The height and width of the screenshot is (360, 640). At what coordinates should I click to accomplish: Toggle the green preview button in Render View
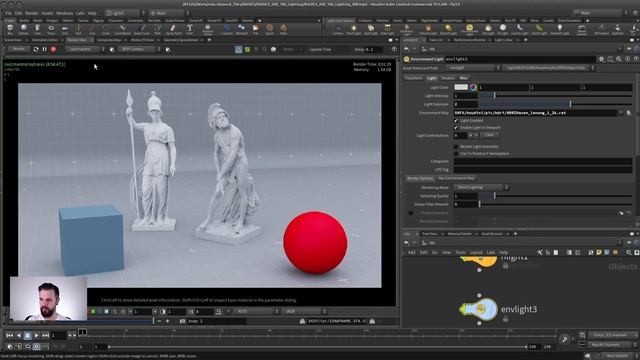tap(247, 49)
